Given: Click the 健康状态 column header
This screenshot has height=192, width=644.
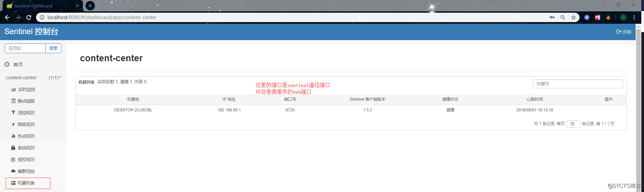Looking at the screenshot, I should click(x=450, y=99).
